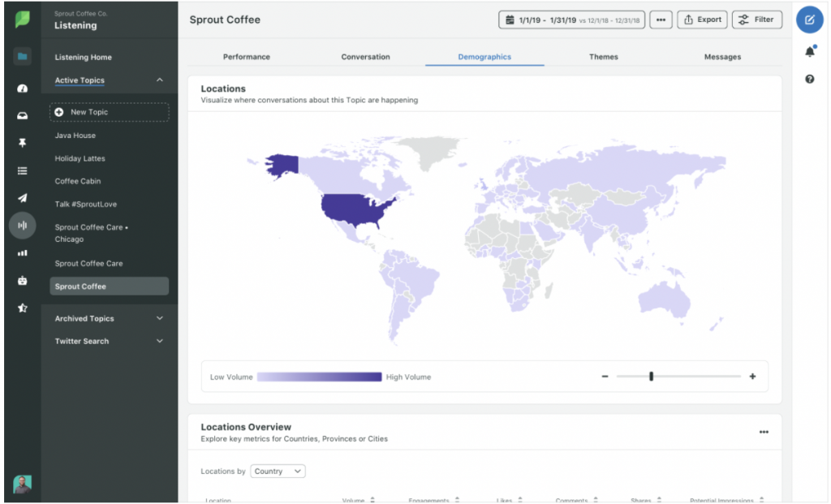Open the folder icon in the left rail
The width and height of the screenshot is (831, 504).
[22, 56]
